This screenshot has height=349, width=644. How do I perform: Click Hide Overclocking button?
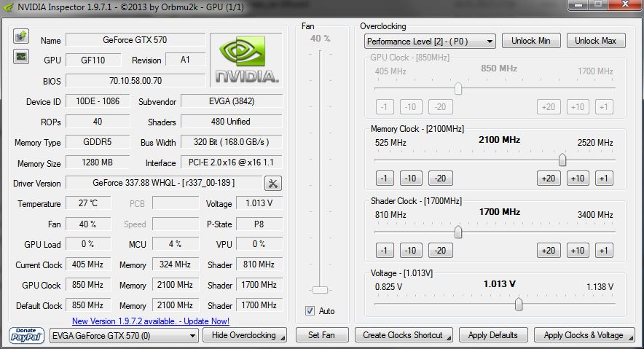pos(245,335)
